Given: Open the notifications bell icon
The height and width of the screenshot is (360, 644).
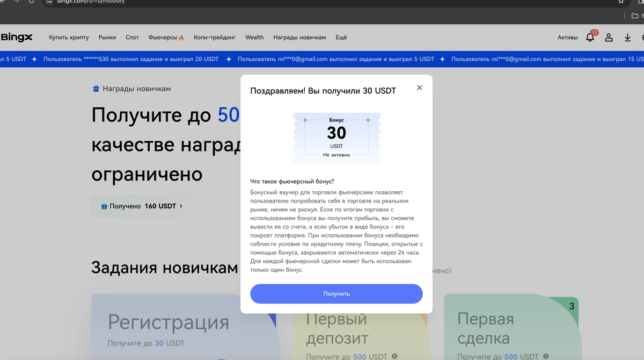Looking at the screenshot, I should pos(590,38).
